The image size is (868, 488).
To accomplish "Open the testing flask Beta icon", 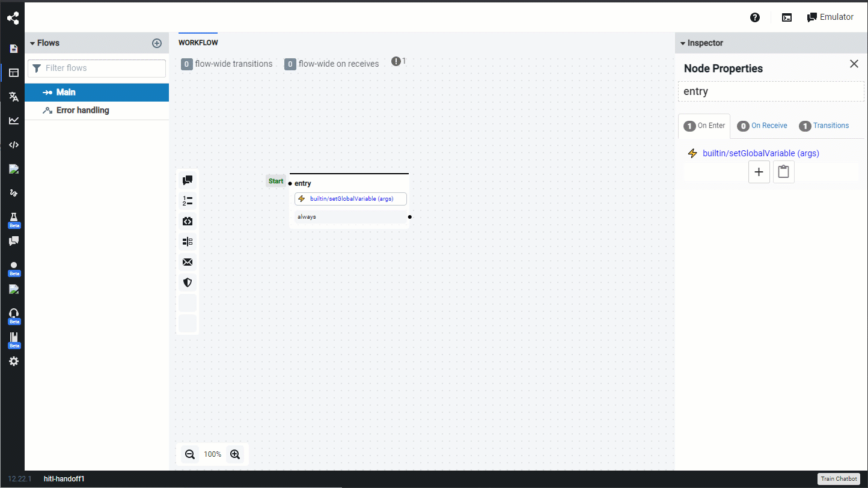I will (13, 220).
